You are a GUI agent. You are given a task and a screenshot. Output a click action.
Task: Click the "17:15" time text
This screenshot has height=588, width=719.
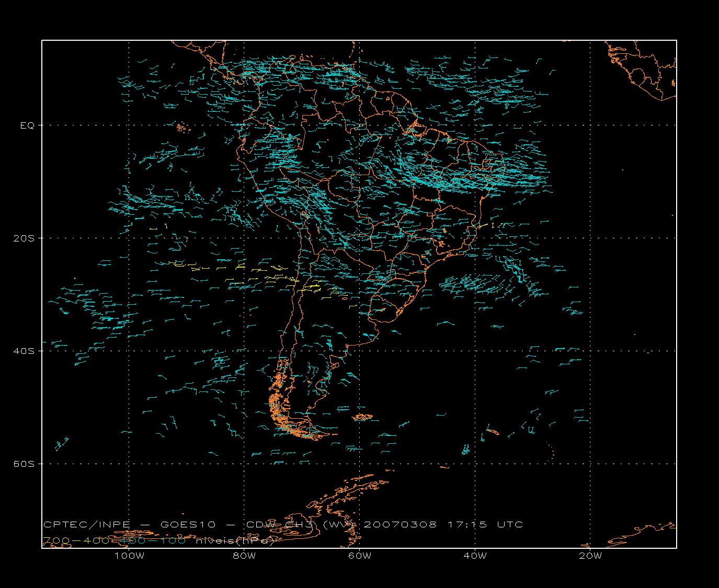point(467,524)
